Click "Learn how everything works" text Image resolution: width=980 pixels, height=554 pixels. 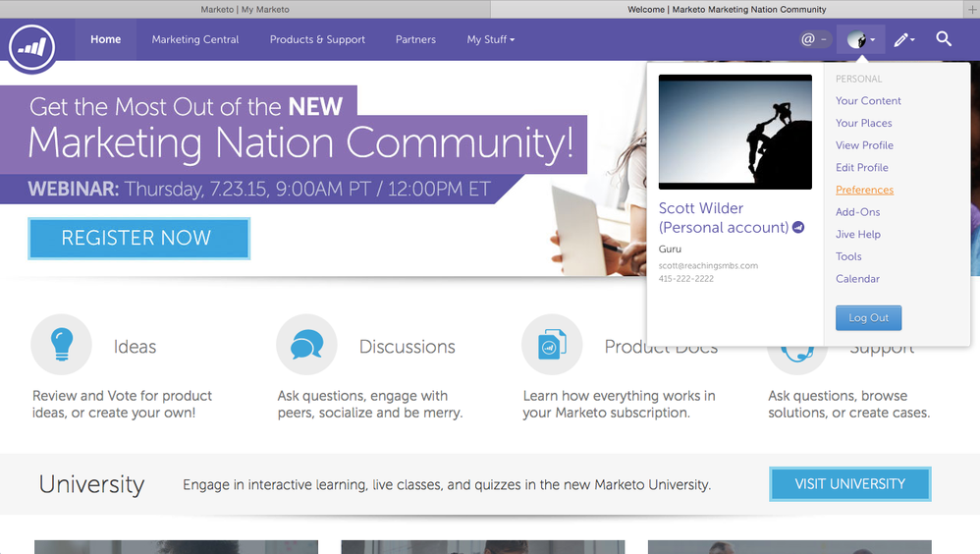point(619,404)
